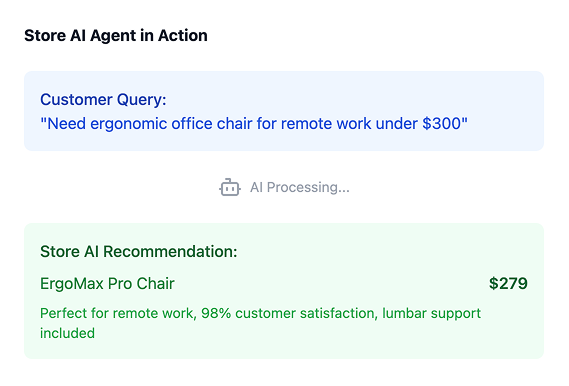
Task: Click the word "included" in the description
Action: point(67,333)
